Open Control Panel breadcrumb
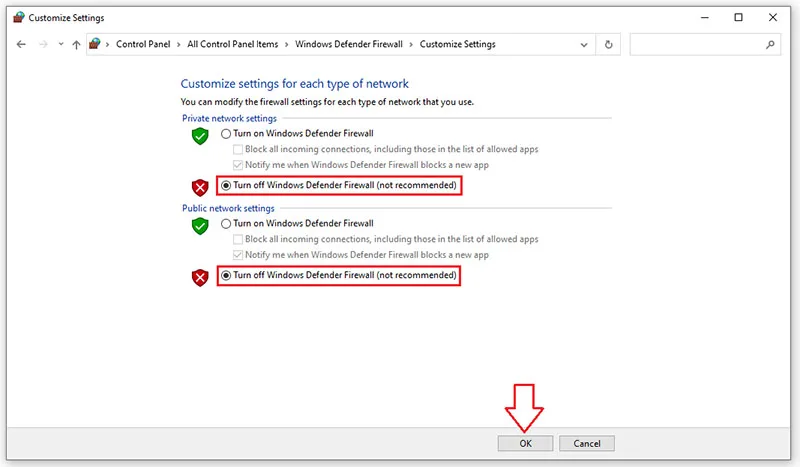The height and width of the screenshot is (467, 800). pyautogui.click(x=143, y=44)
